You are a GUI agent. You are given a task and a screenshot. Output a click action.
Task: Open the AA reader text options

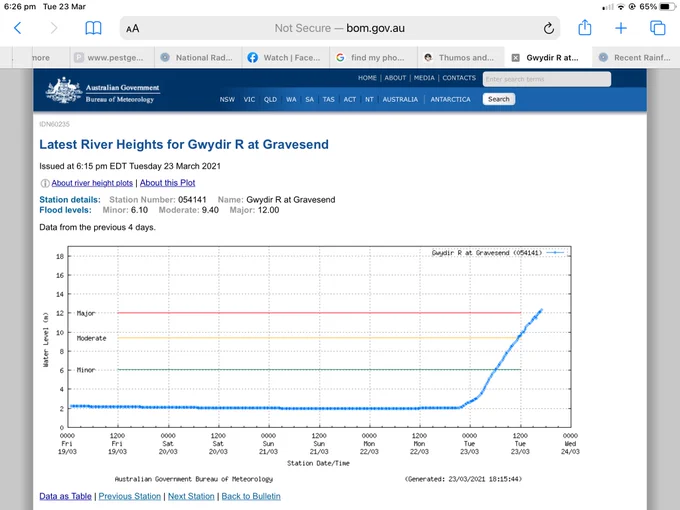tap(133, 29)
